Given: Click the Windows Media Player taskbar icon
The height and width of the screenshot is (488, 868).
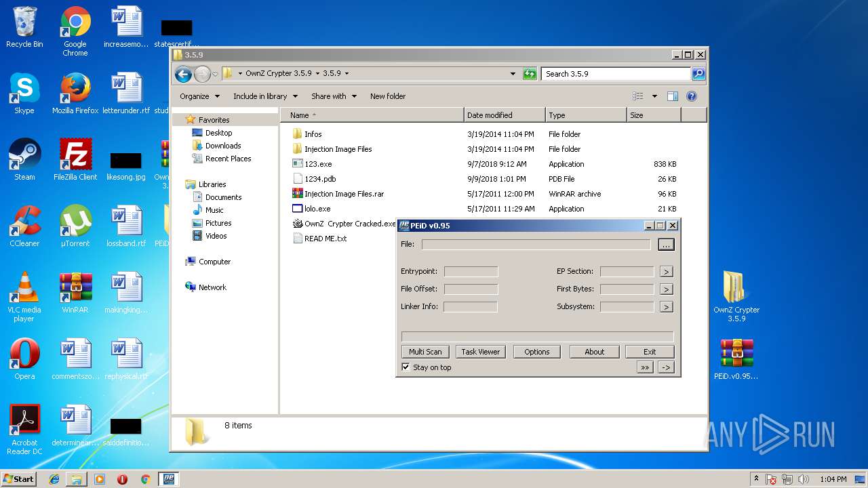Looking at the screenshot, I should pyautogui.click(x=100, y=479).
